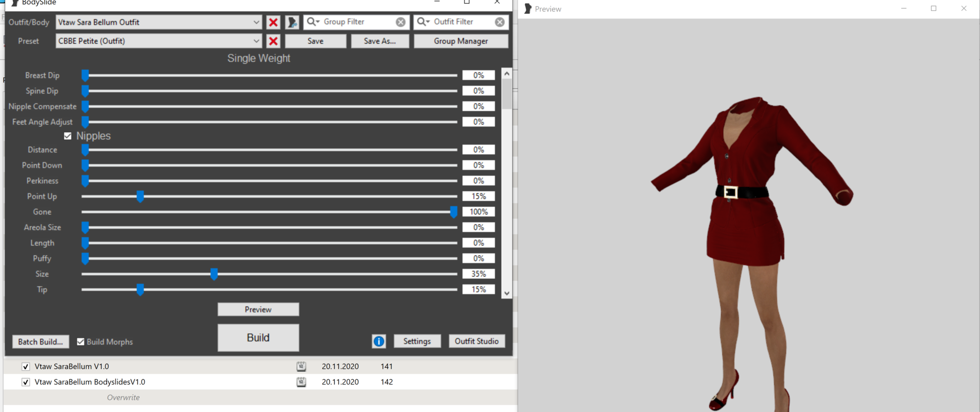Click the Length slider handle
The width and height of the screenshot is (980, 412).
pyautogui.click(x=85, y=244)
